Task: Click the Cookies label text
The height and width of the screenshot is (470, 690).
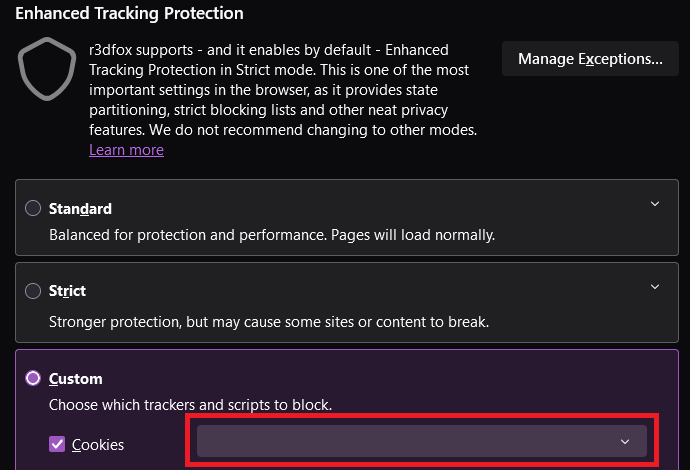Action: pos(98,444)
